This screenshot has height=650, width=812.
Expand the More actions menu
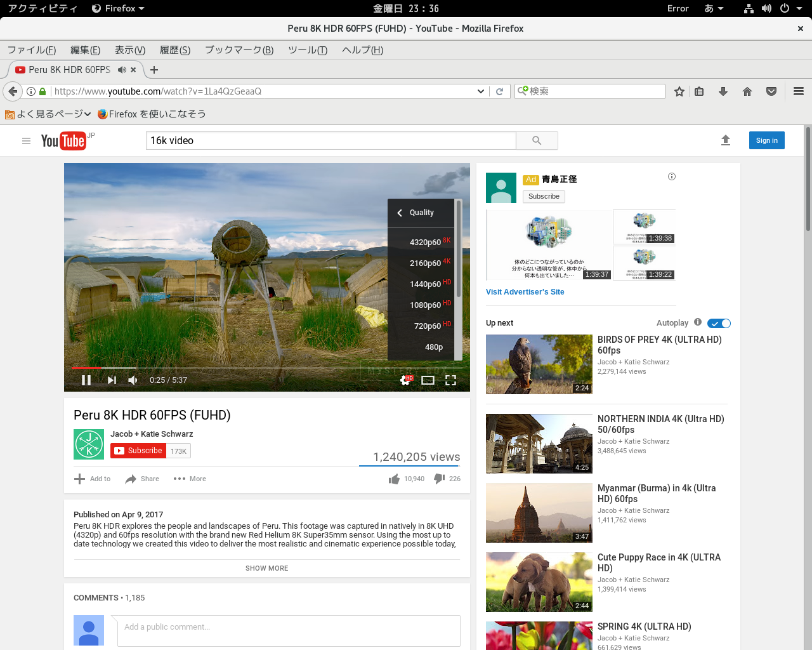tap(190, 479)
